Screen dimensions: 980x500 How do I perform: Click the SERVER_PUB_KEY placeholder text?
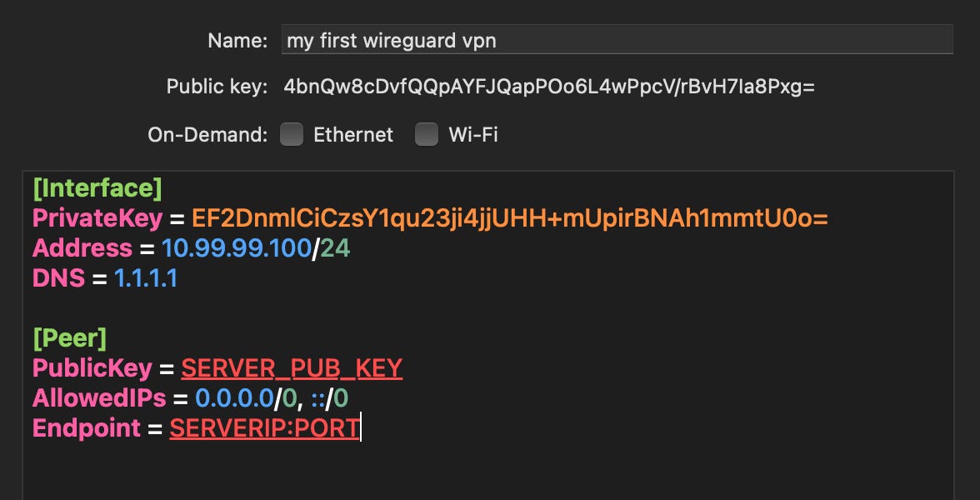tap(292, 367)
